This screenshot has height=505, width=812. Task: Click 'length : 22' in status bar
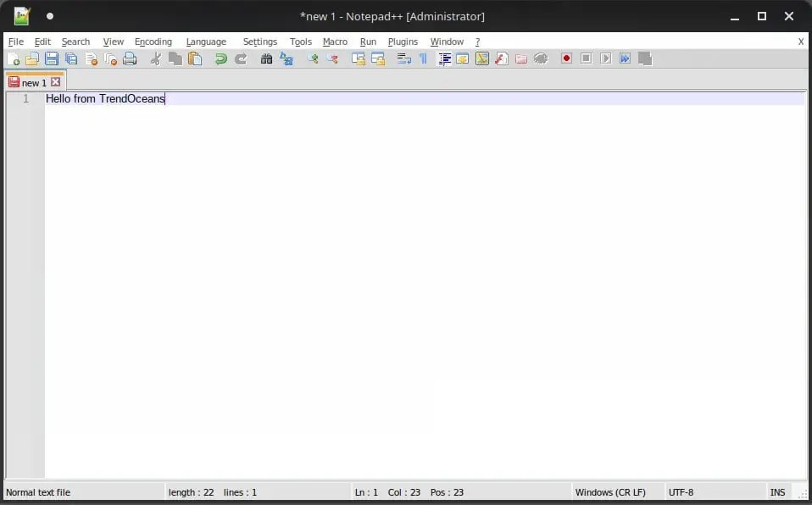pos(191,492)
